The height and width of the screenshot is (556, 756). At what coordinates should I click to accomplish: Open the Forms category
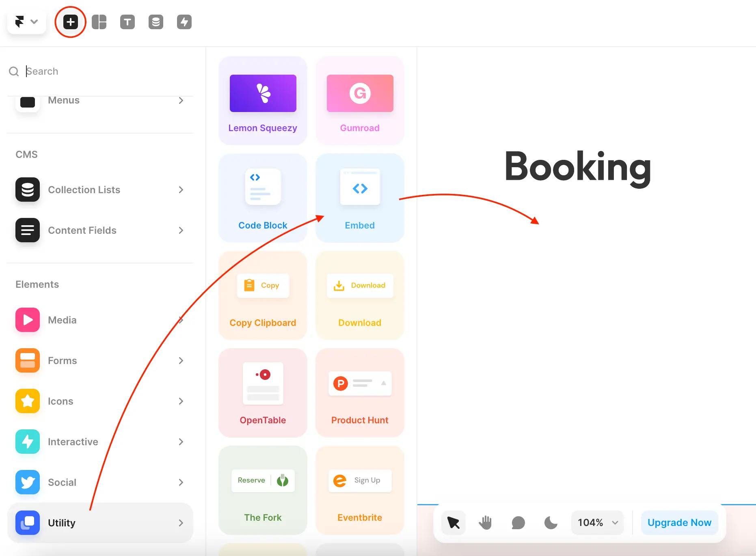(x=100, y=360)
